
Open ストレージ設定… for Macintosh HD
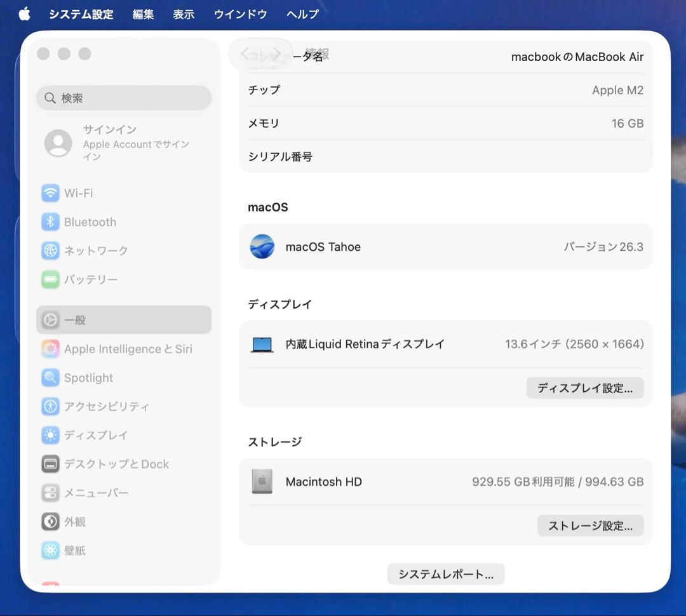590,526
